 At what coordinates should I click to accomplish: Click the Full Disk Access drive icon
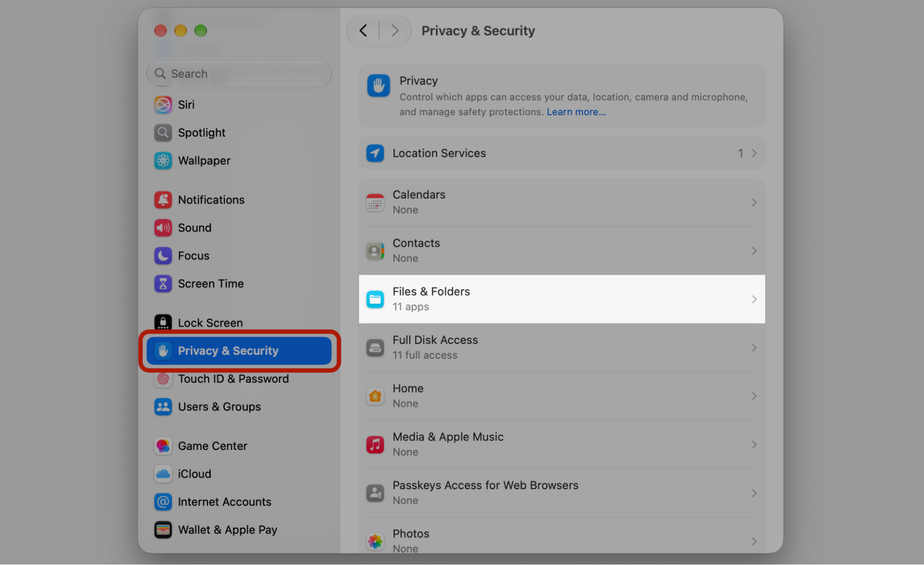(375, 348)
